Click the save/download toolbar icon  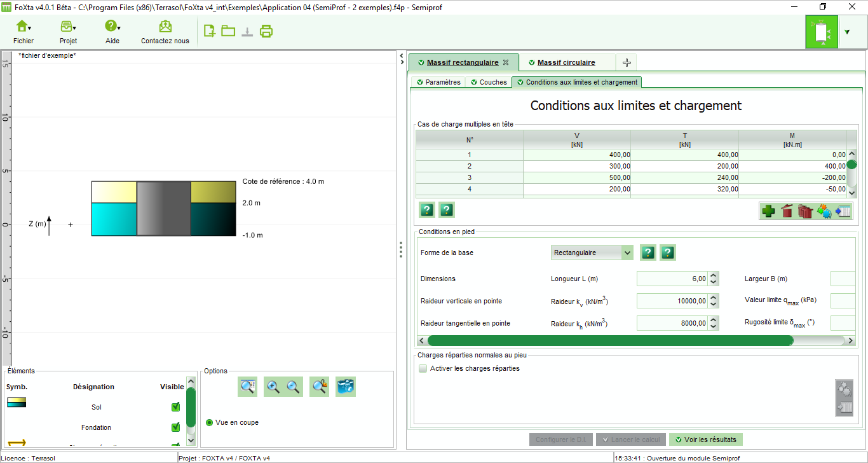tap(247, 31)
